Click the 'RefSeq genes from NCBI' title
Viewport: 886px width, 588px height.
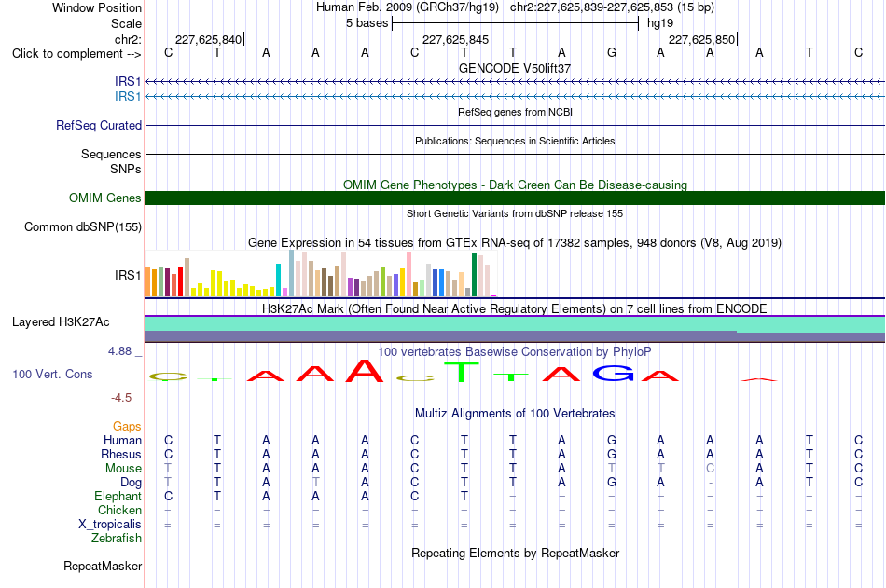tap(515, 112)
